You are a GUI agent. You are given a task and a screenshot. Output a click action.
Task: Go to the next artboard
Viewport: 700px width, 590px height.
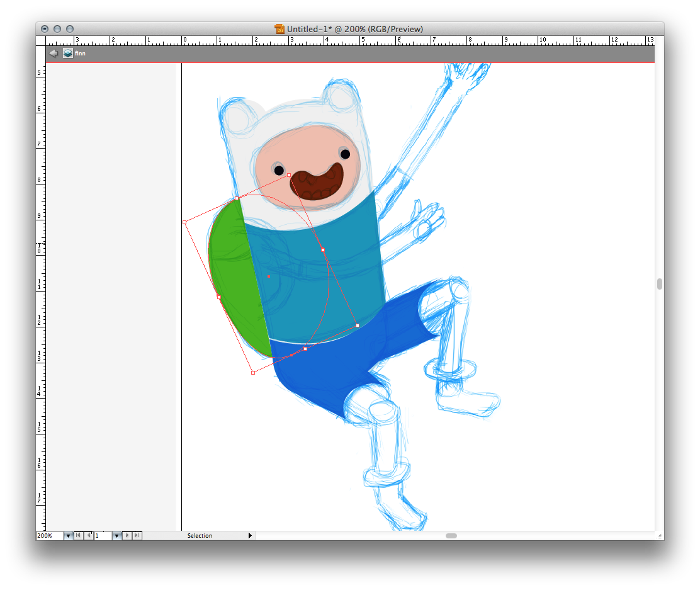pyautogui.click(x=127, y=536)
